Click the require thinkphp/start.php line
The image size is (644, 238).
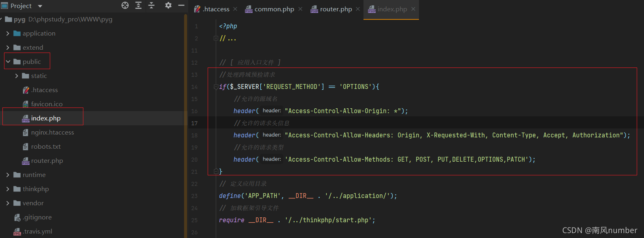[297, 220]
